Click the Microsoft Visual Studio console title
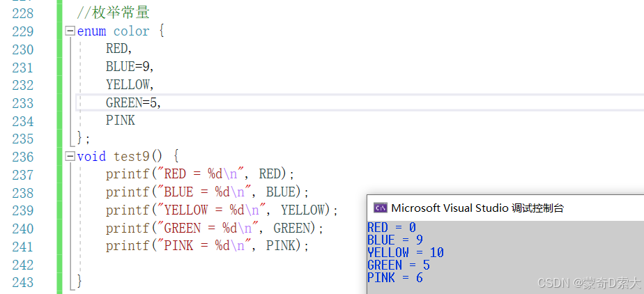The image size is (644, 294). [x=477, y=208]
